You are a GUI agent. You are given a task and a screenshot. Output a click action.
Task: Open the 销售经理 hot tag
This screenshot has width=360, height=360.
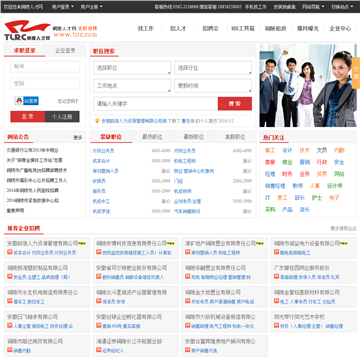[275, 186]
